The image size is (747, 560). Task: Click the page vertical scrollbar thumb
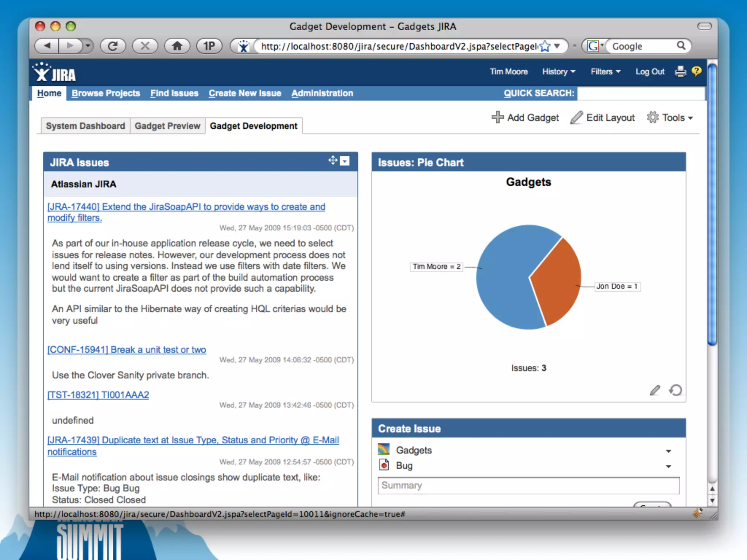[712, 204]
